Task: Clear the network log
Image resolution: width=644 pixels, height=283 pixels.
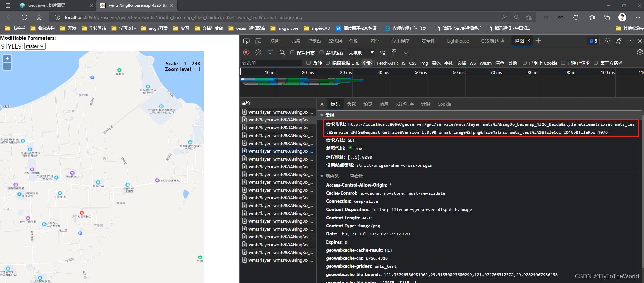Action: click(x=258, y=52)
